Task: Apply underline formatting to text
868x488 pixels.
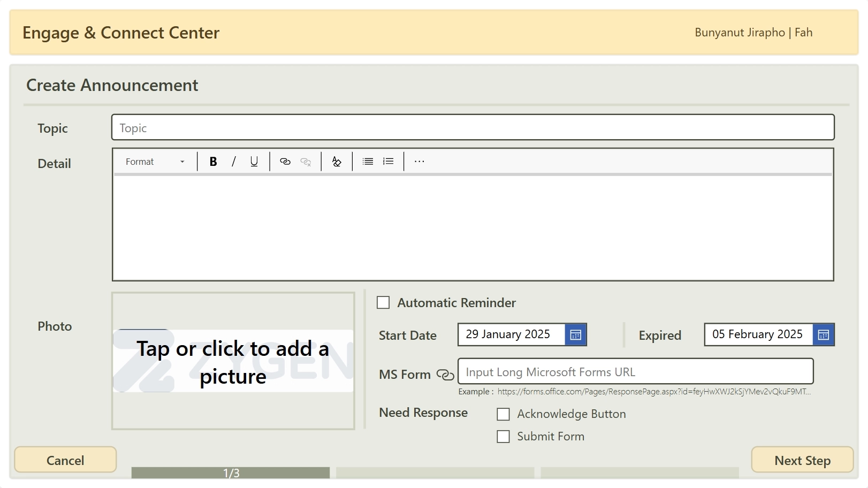Action: [x=254, y=162]
